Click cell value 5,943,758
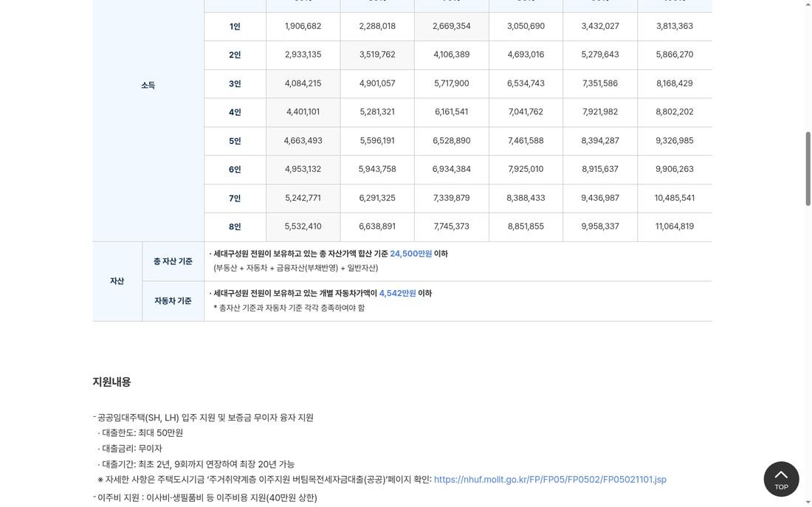This screenshot has width=812, height=507. click(377, 169)
